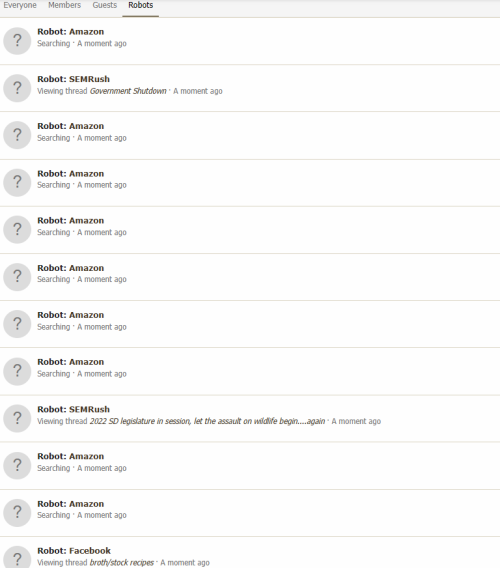The height and width of the screenshot is (568, 500).
Task: Switch to the Members tab
Action: coord(64,5)
